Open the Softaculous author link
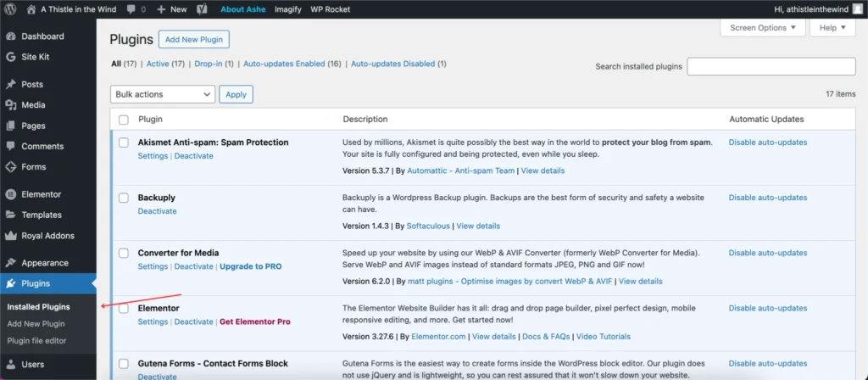This screenshot has height=380, width=868. pos(429,226)
